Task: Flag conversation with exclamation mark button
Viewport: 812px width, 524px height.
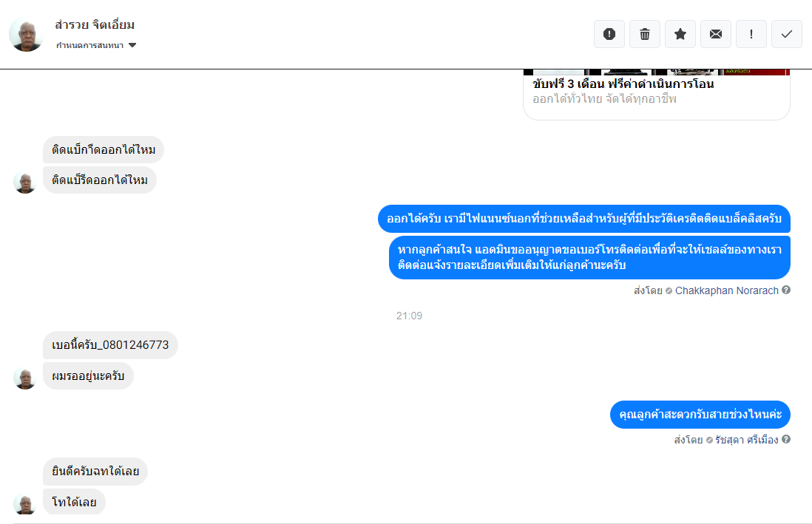Action: click(x=751, y=34)
